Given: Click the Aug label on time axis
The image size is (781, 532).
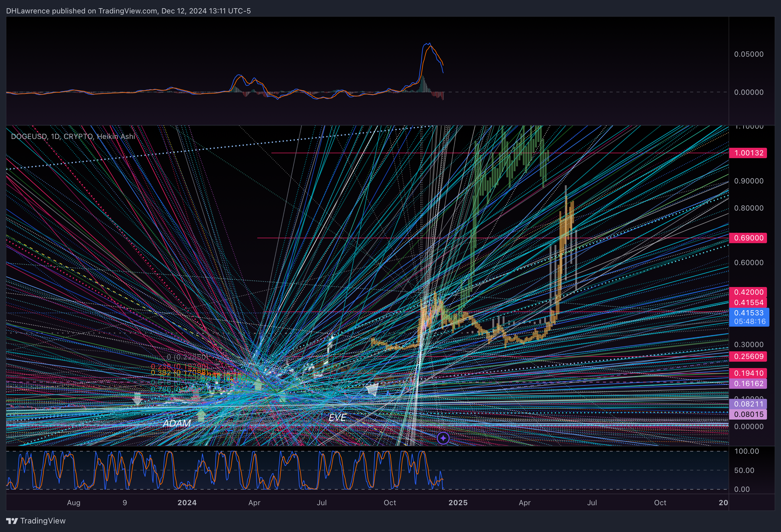Looking at the screenshot, I should [x=73, y=503].
